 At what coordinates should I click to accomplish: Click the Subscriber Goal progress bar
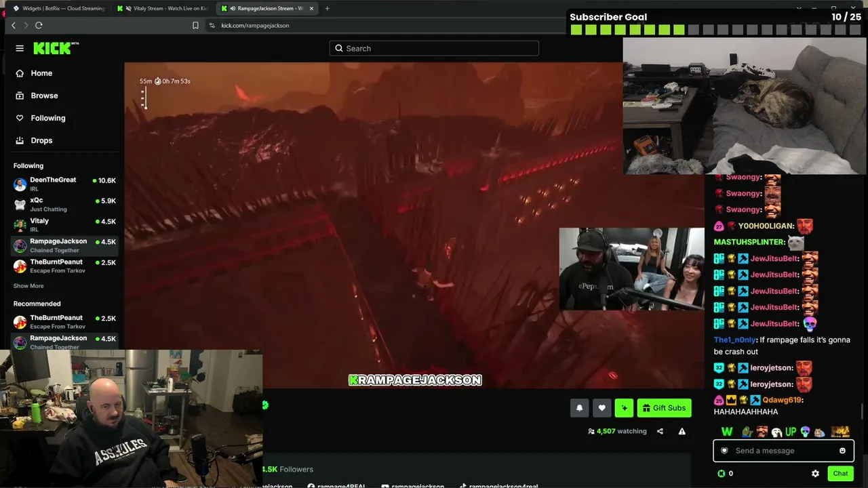click(715, 29)
